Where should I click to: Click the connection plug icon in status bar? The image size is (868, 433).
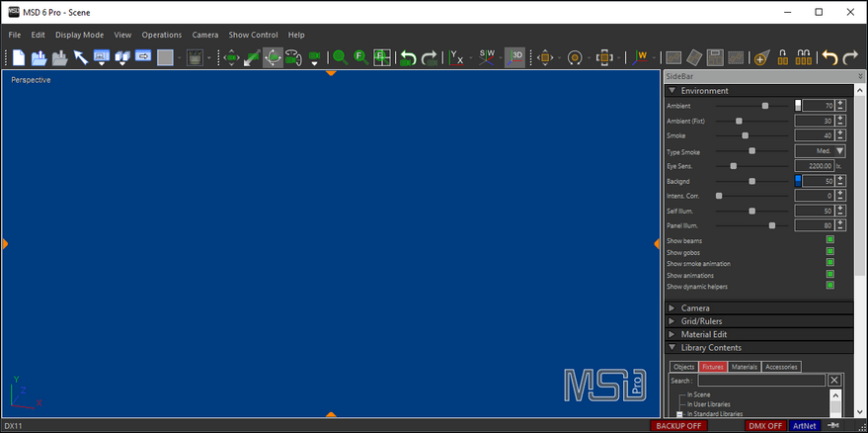832,426
